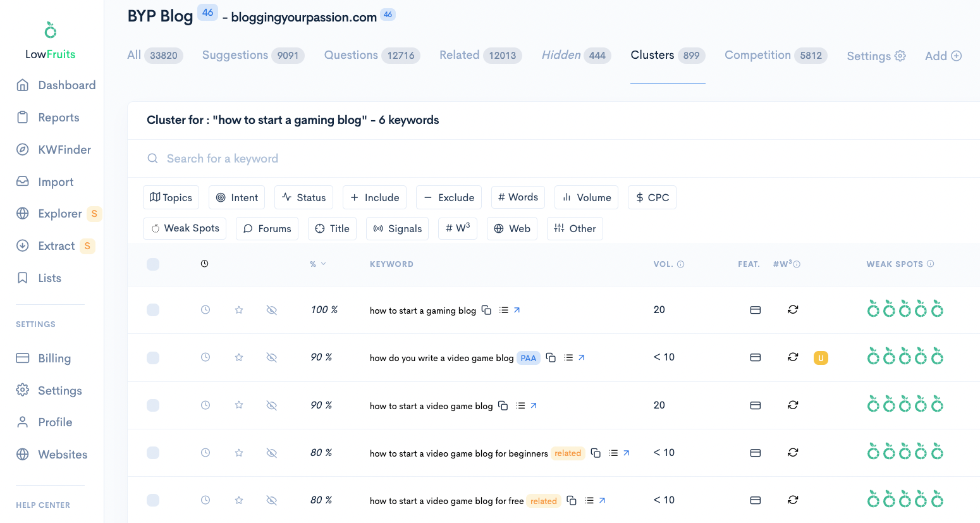Click the search magnifier icon

click(x=152, y=159)
